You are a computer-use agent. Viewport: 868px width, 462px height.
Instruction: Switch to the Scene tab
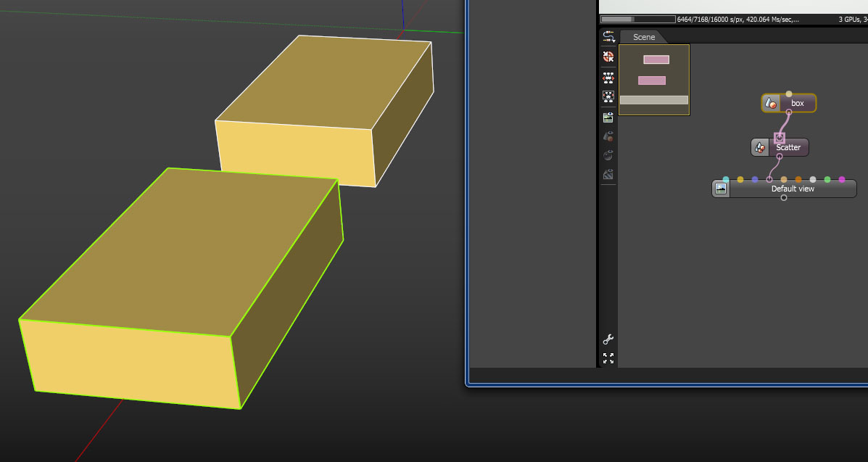[644, 37]
